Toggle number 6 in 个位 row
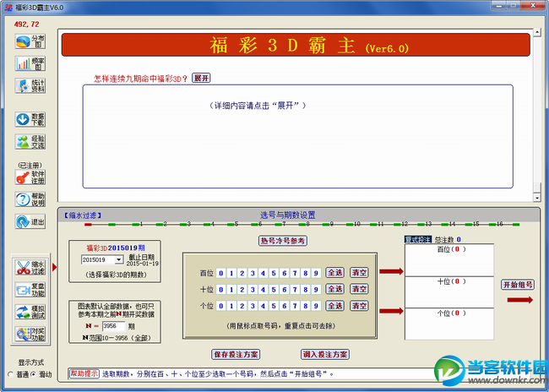This screenshot has width=549, height=392. (x=285, y=306)
